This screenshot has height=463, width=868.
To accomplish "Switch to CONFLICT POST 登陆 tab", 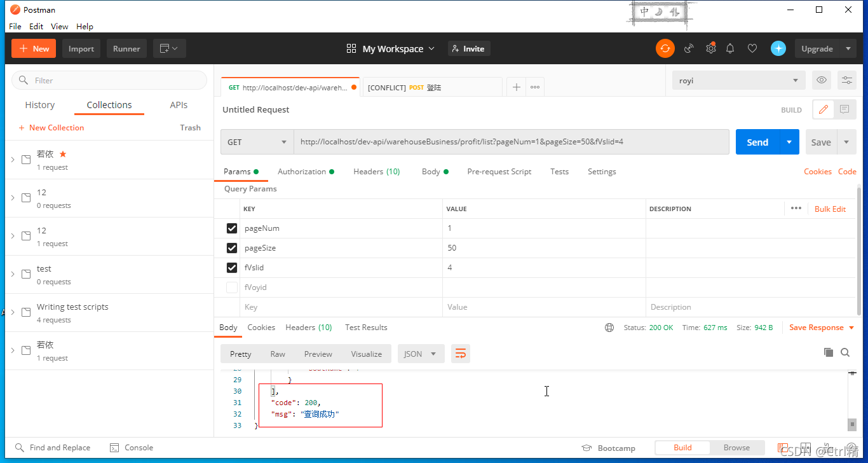I will tap(431, 87).
